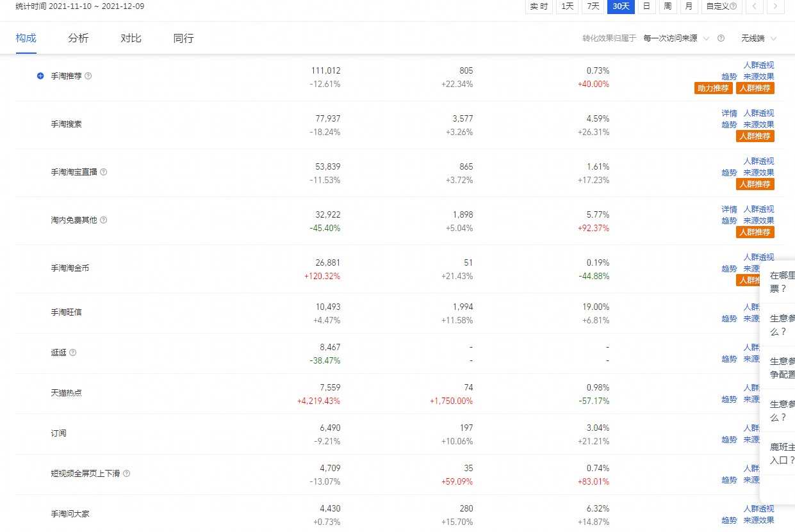Image resolution: width=795 pixels, height=532 pixels.
Task: Open the 每一次访问来源 dropdown
Action: [x=676, y=38]
